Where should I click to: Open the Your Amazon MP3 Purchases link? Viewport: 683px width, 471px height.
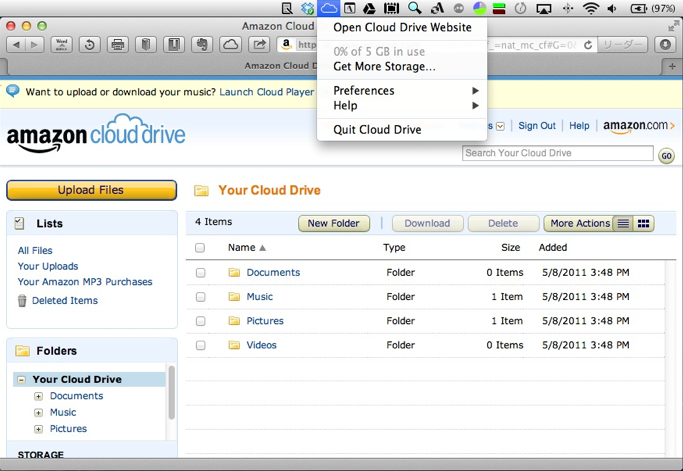point(85,282)
